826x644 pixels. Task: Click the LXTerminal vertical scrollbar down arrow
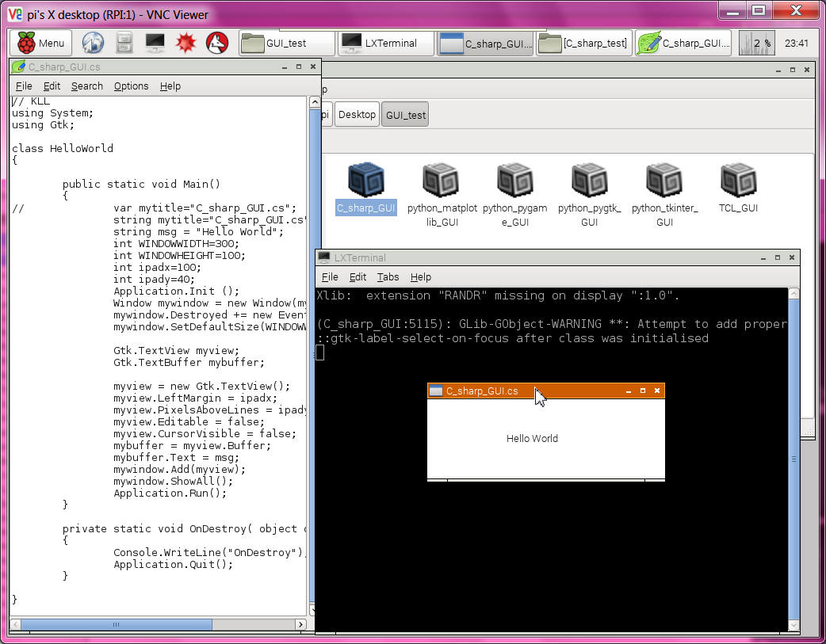(x=794, y=625)
